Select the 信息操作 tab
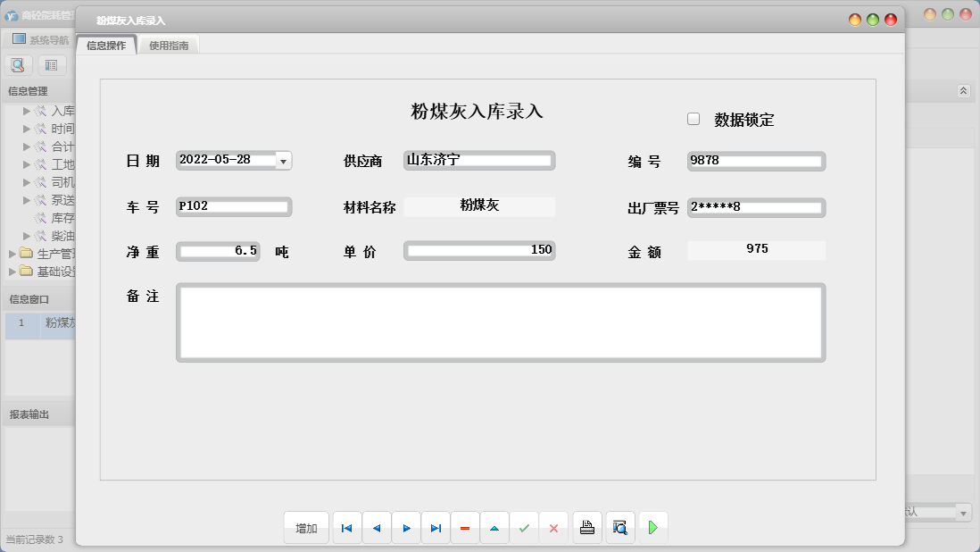 106,46
